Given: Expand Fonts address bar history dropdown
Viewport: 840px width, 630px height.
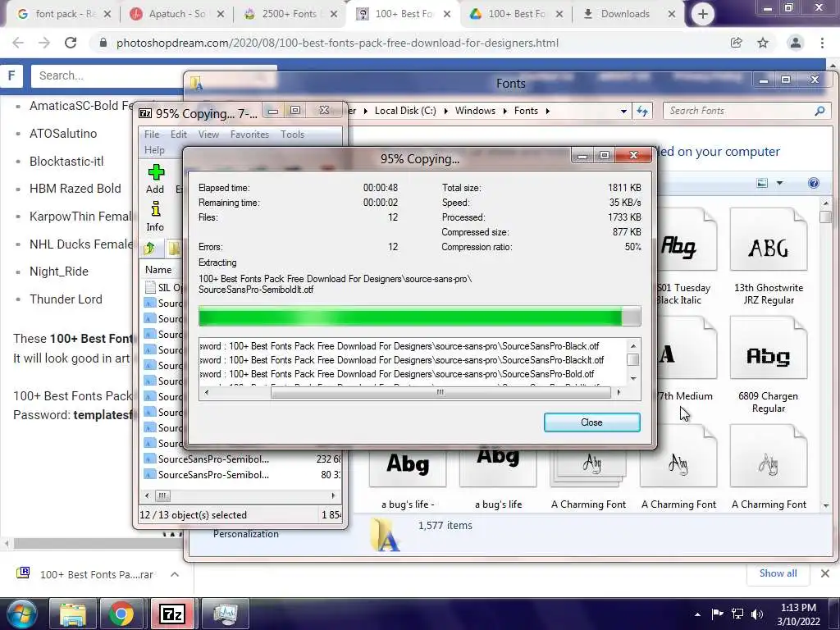Looking at the screenshot, I should (x=623, y=111).
